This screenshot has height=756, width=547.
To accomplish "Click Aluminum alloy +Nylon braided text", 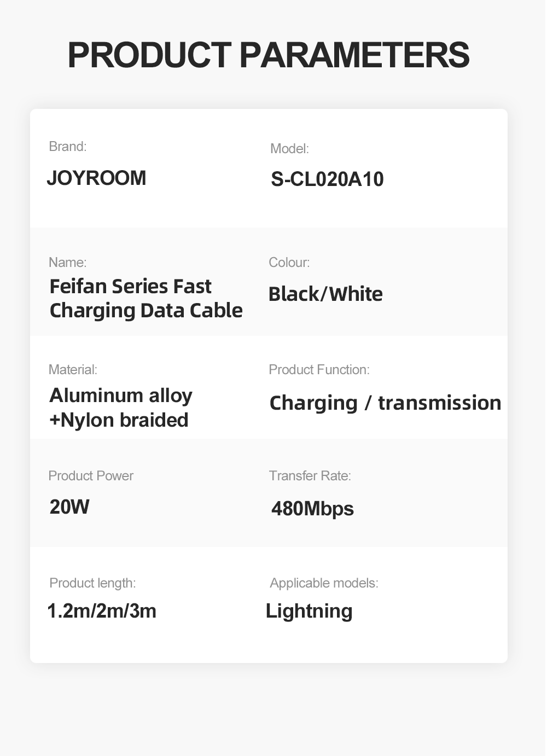I will pyautogui.click(x=120, y=408).
